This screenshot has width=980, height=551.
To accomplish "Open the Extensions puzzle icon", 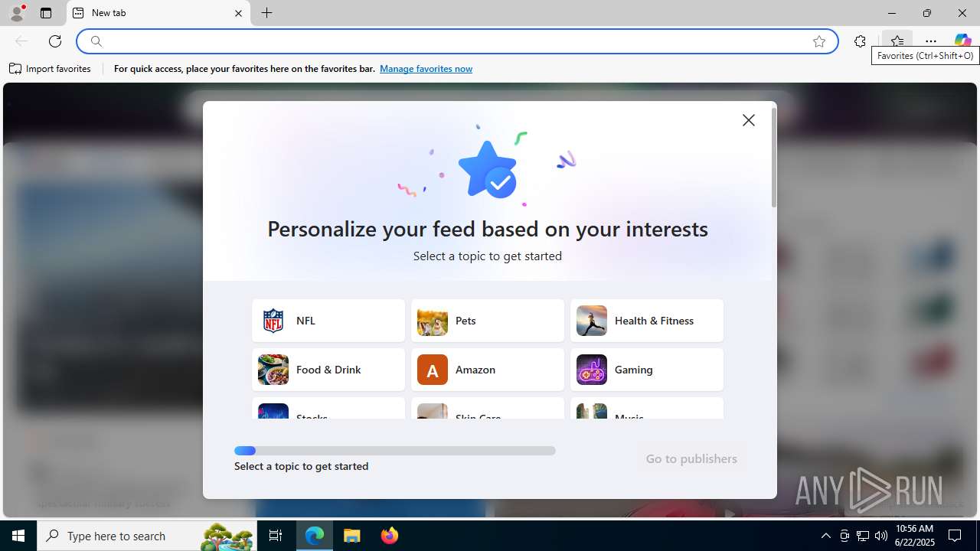I will coord(860,41).
